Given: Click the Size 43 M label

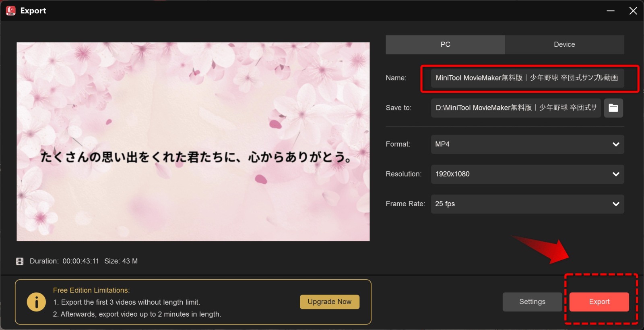Looking at the screenshot, I should click(121, 261).
